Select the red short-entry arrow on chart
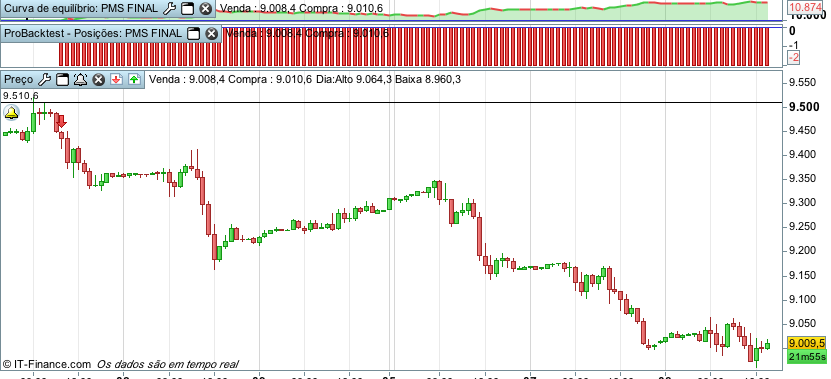The height and width of the screenshot is (379, 831). (61, 121)
